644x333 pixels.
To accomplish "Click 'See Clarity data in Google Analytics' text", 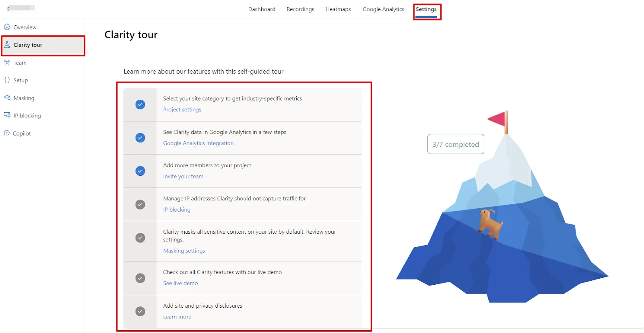I will (x=225, y=132).
